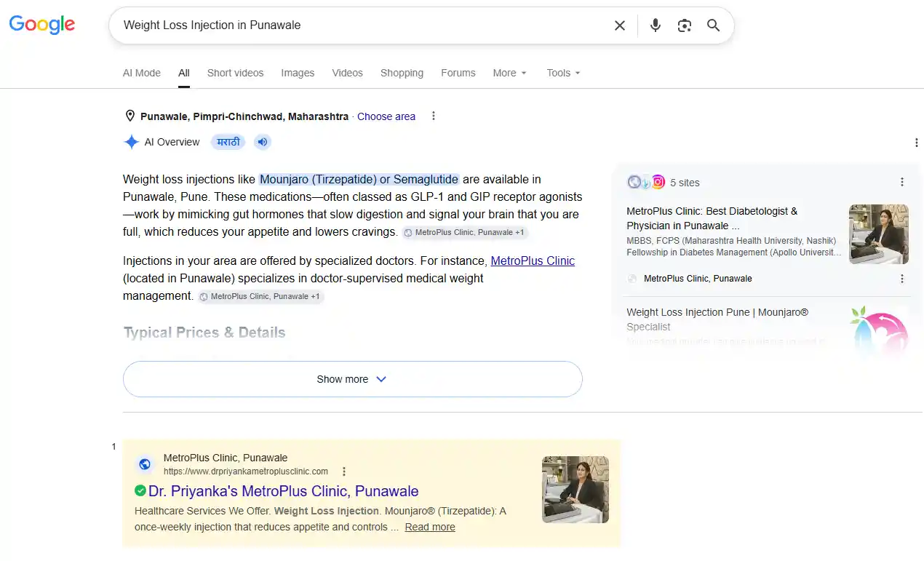The width and height of the screenshot is (924, 561).
Task: Open the Shopping tab
Action: point(402,73)
